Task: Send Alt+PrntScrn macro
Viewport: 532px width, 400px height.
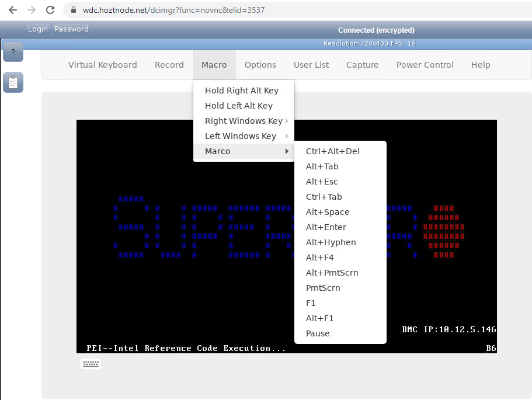Action: coord(340,273)
